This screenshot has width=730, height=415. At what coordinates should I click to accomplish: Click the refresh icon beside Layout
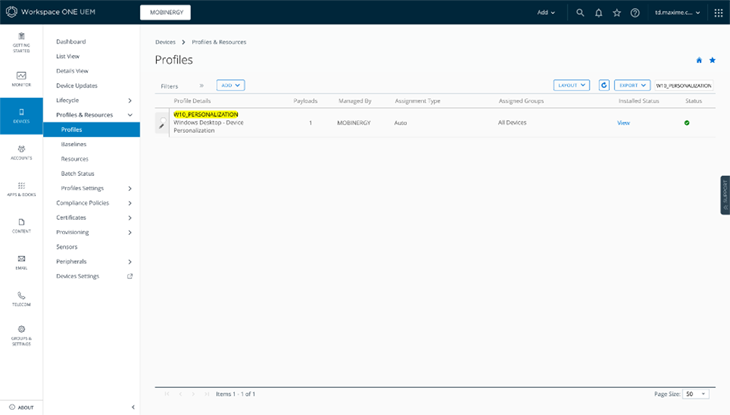point(604,86)
